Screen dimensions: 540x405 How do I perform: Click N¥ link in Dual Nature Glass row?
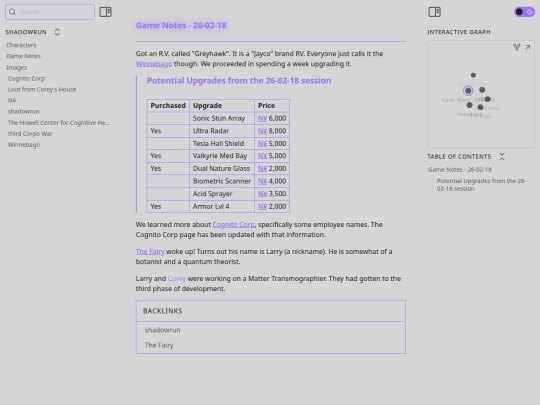(262, 169)
